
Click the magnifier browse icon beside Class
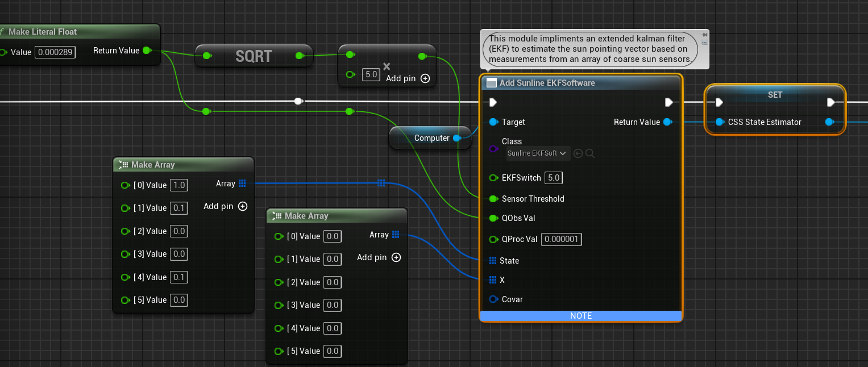pyautogui.click(x=590, y=153)
